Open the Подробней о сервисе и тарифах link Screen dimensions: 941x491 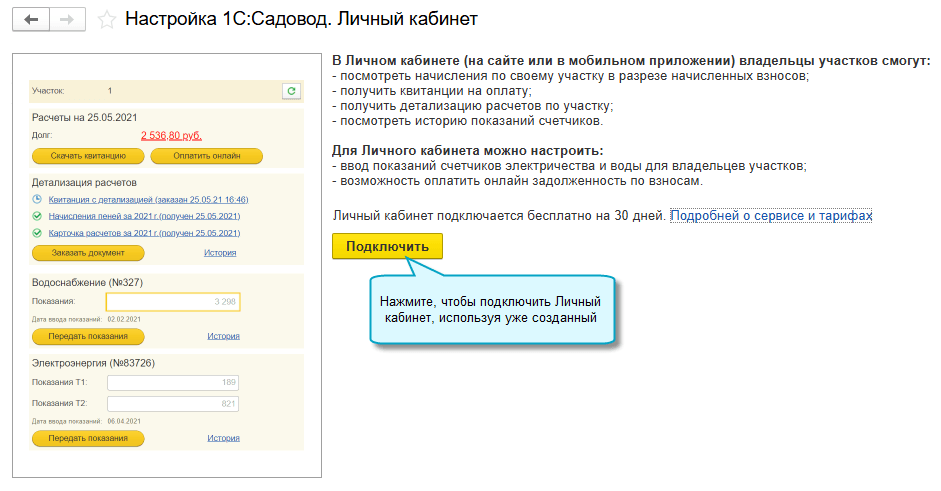(771, 215)
